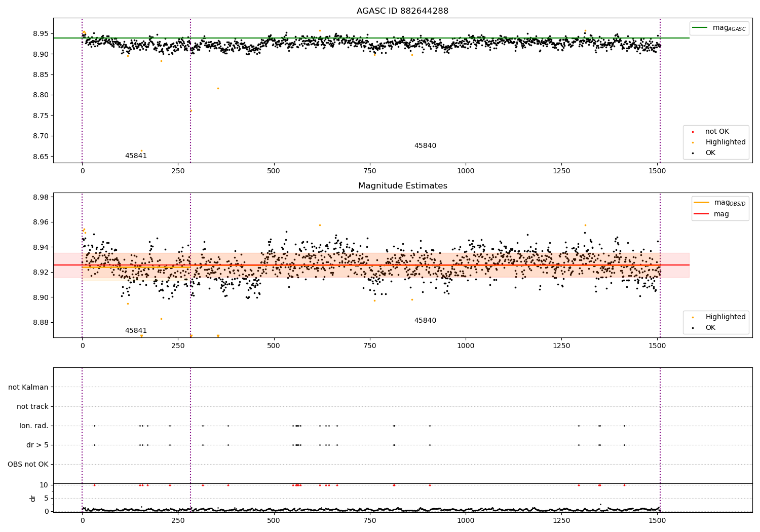760x532 pixels.
Task: Click the 'not track' axis label
Action: (32, 407)
